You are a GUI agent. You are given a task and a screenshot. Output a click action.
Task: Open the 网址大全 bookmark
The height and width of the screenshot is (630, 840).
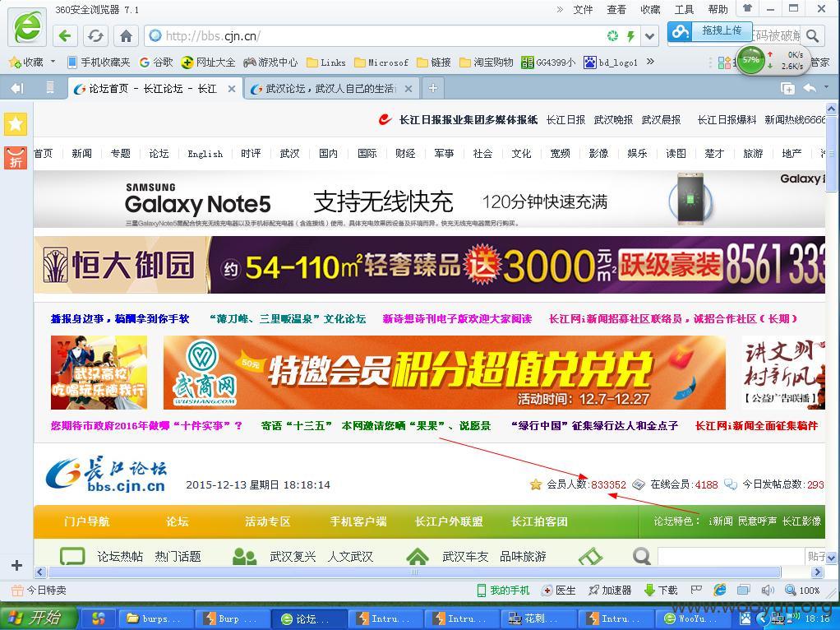click(x=209, y=63)
